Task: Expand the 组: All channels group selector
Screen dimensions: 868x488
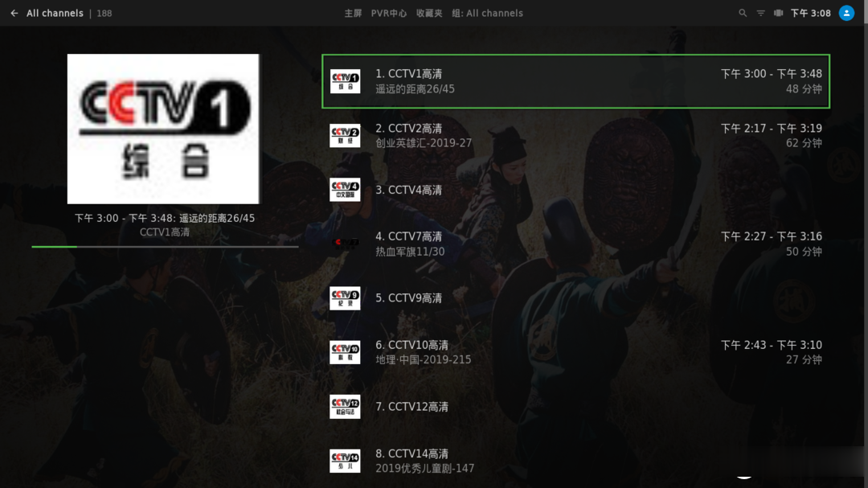Action: [487, 14]
